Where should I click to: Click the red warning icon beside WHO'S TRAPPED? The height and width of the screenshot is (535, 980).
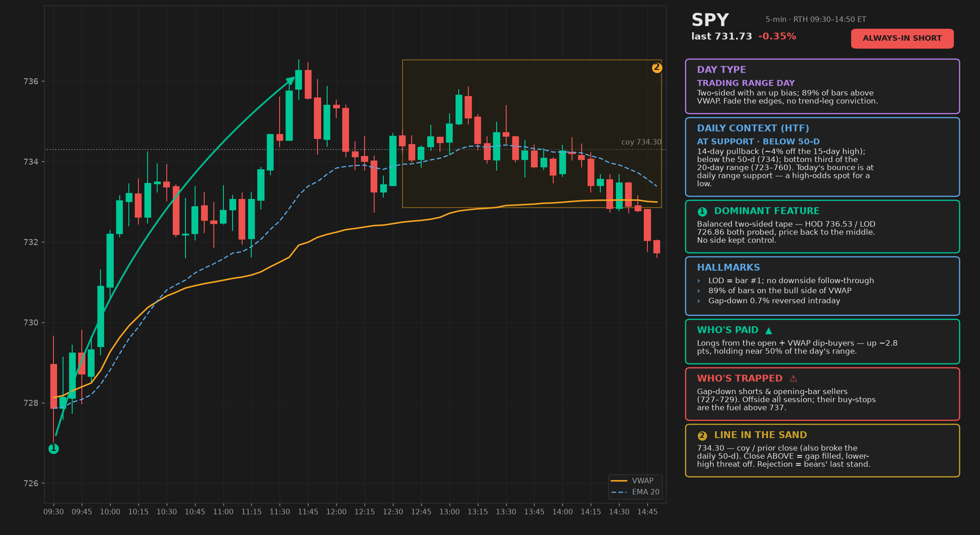(x=793, y=379)
